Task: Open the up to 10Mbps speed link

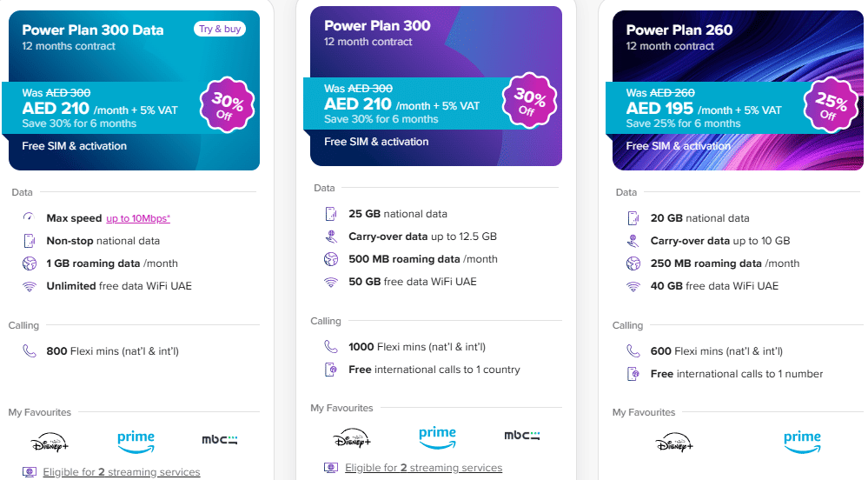Action: click(x=138, y=218)
